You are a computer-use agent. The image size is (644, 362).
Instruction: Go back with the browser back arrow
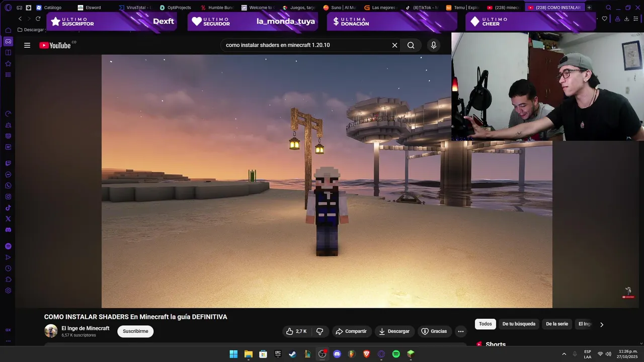pyautogui.click(x=20, y=19)
